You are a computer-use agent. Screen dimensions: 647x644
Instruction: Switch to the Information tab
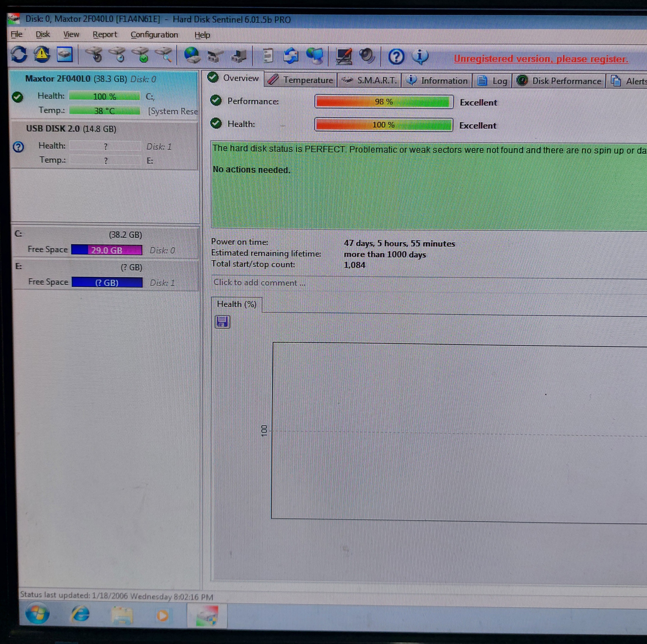(437, 81)
